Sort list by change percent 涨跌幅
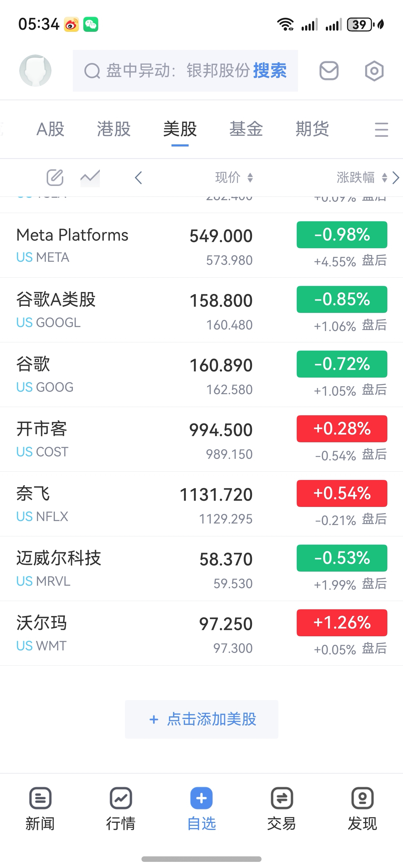This screenshot has height=868, width=403. coord(362,177)
